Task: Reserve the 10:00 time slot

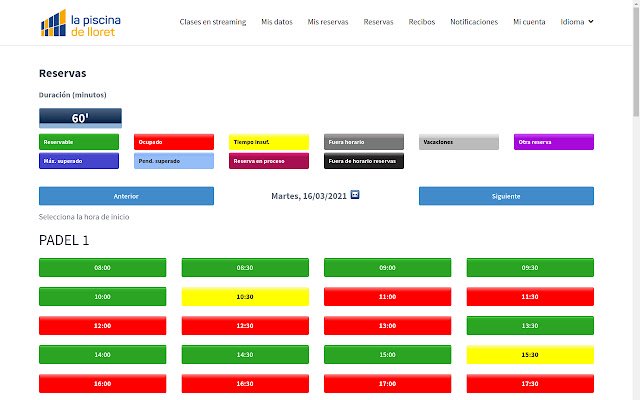Action: [x=102, y=297]
